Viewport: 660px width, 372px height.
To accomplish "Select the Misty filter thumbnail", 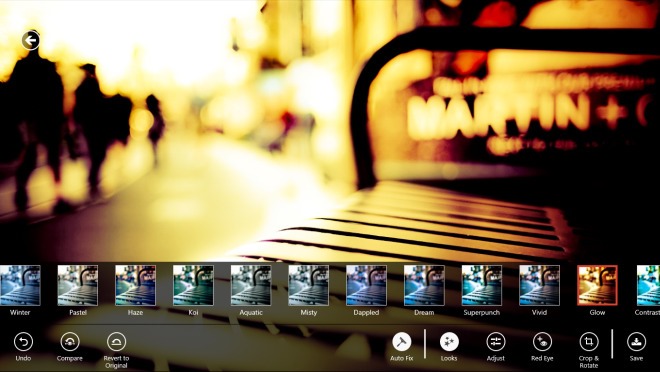I will tap(309, 285).
